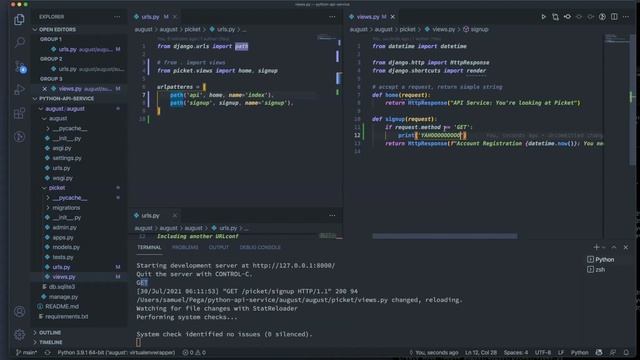
Task: Close the views.py editor tab
Action: pos(392,17)
